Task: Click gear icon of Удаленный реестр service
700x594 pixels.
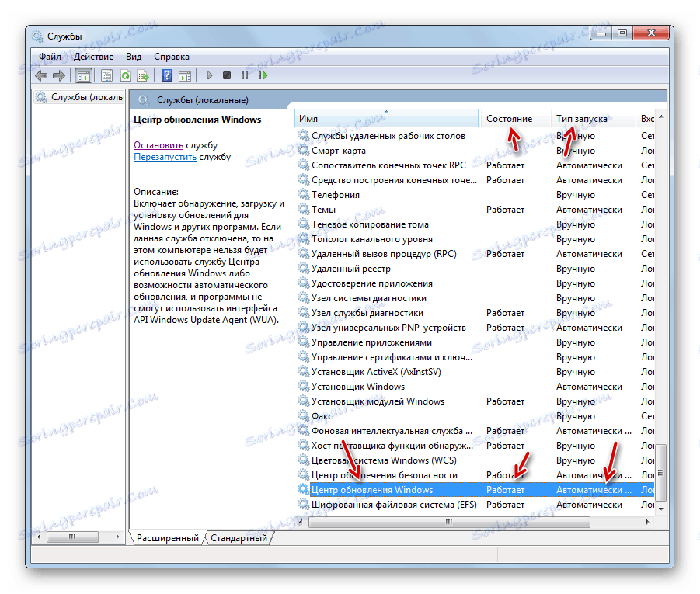Action: click(x=304, y=268)
